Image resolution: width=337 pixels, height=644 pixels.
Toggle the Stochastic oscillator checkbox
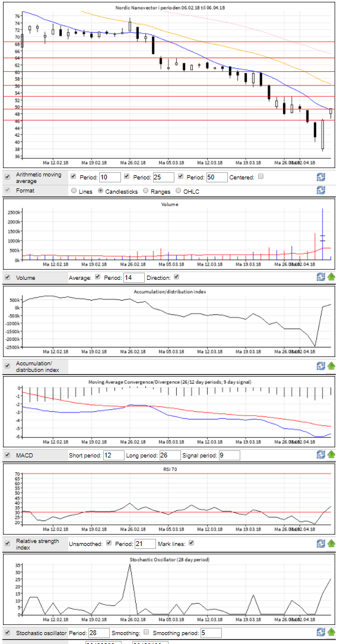(x=7, y=633)
